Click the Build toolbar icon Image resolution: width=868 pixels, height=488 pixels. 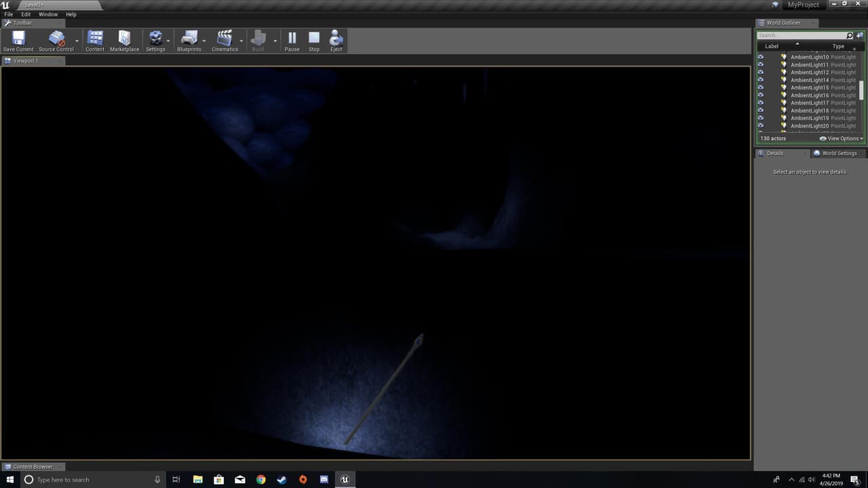pyautogui.click(x=258, y=38)
